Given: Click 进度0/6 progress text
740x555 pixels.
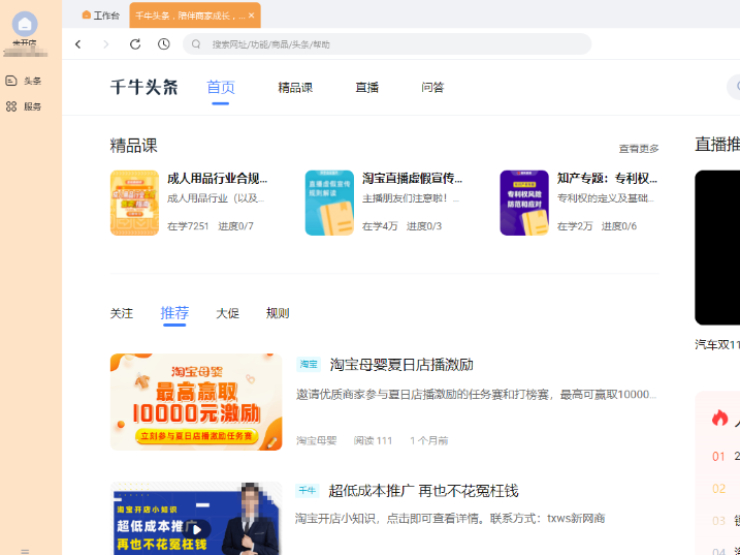Looking at the screenshot, I should 619,226.
